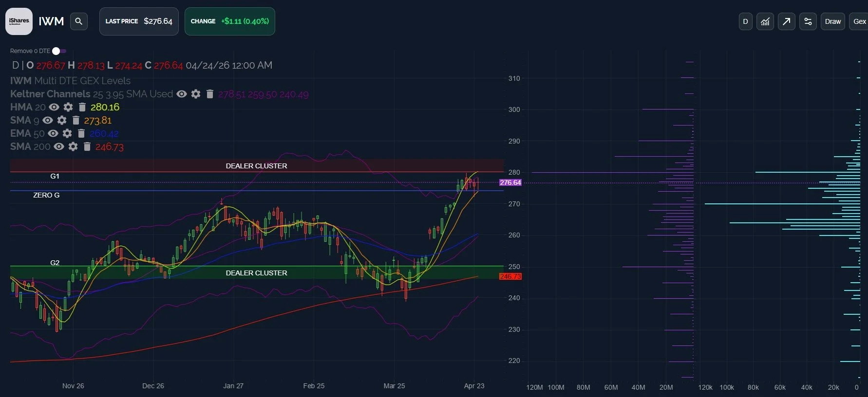
Task: Click the Apr 23 date label
Action: [x=474, y=386]
